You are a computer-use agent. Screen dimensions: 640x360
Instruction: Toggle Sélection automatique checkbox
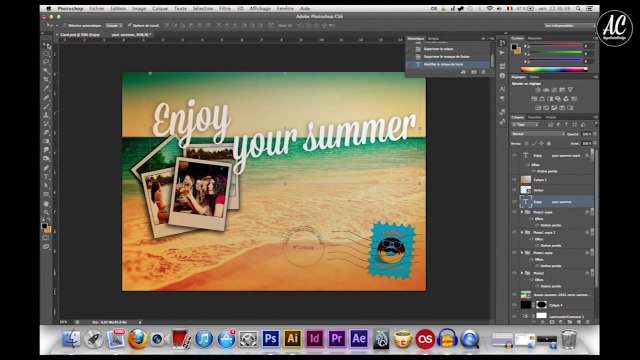coord(64,25)
